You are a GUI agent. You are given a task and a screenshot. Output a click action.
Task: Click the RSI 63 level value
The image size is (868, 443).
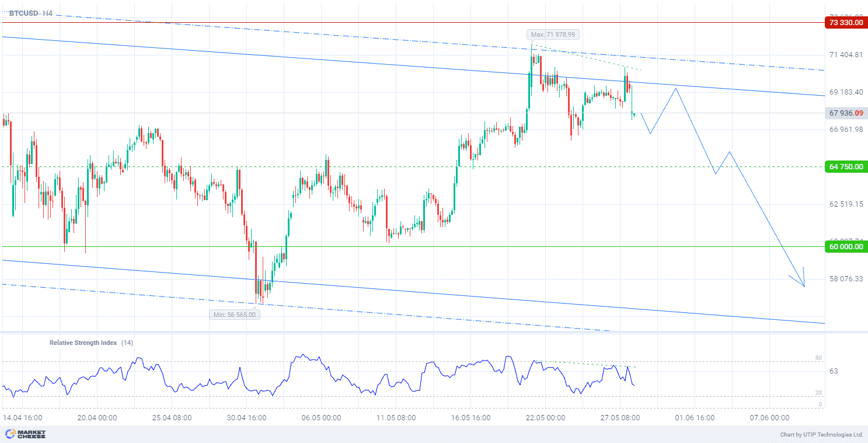(834, 371)
